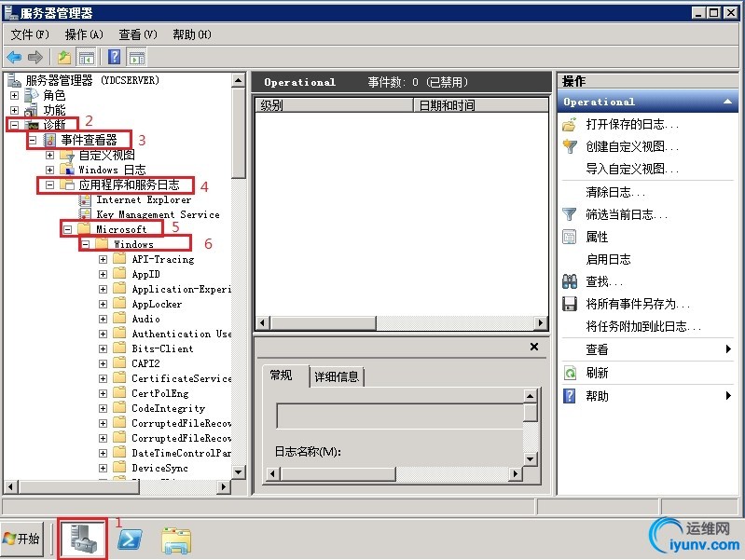Collapse the 诊断 tree node

[15, 125]
